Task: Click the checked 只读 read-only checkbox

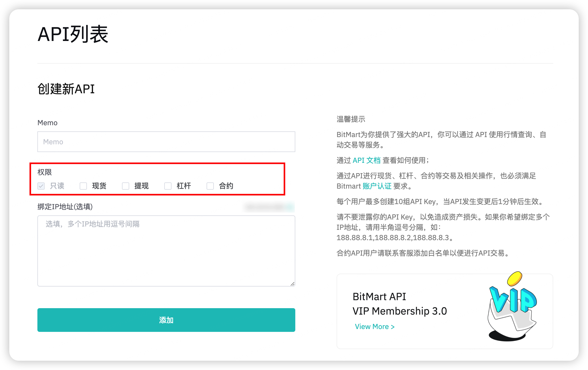Action: 41,186
